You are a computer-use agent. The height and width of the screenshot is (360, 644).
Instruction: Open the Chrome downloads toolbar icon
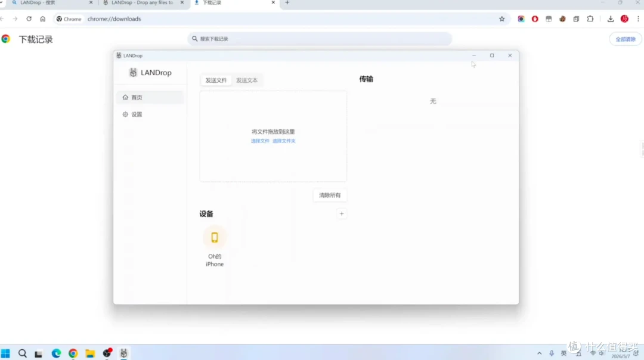(611, 19)
